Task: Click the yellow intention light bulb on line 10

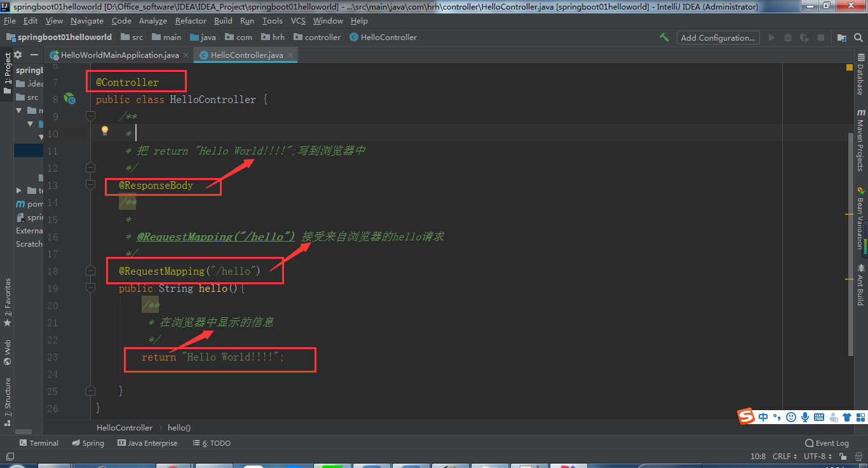Action: click(105, 130)
